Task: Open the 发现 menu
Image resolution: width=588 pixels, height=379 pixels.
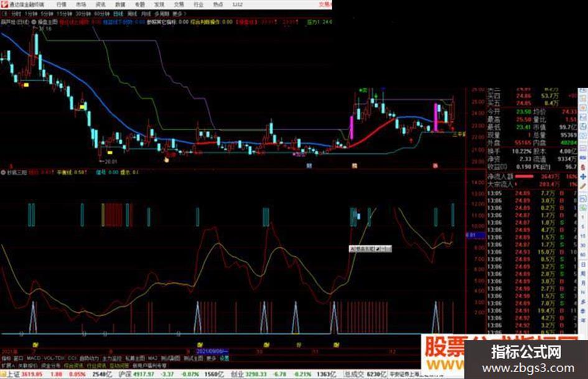Action: pos(159,4)
